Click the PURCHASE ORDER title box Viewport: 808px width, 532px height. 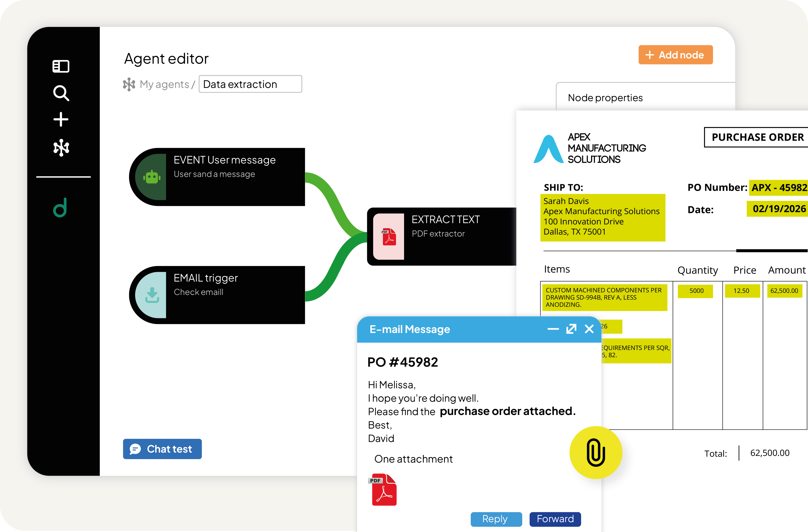pyautogui.click(x=756, y=137)
